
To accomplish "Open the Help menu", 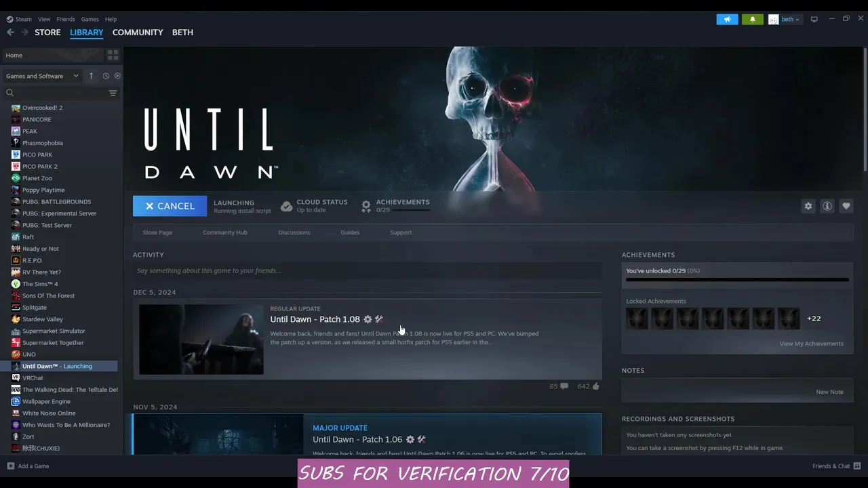I will pos(111,19).
